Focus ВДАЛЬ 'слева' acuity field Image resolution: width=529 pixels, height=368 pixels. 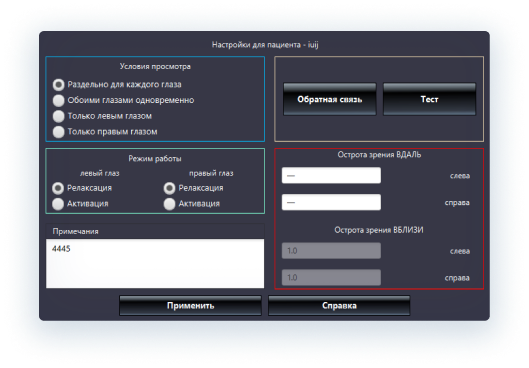coord(331,175)
